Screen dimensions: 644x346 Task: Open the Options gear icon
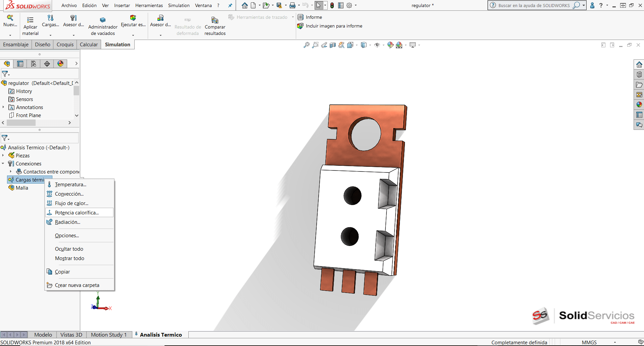tap(349, 5)
